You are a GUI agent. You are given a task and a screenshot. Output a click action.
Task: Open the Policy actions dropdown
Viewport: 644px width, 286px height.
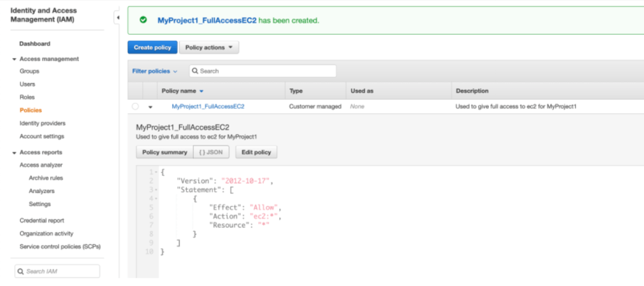(x=209, y=47)
